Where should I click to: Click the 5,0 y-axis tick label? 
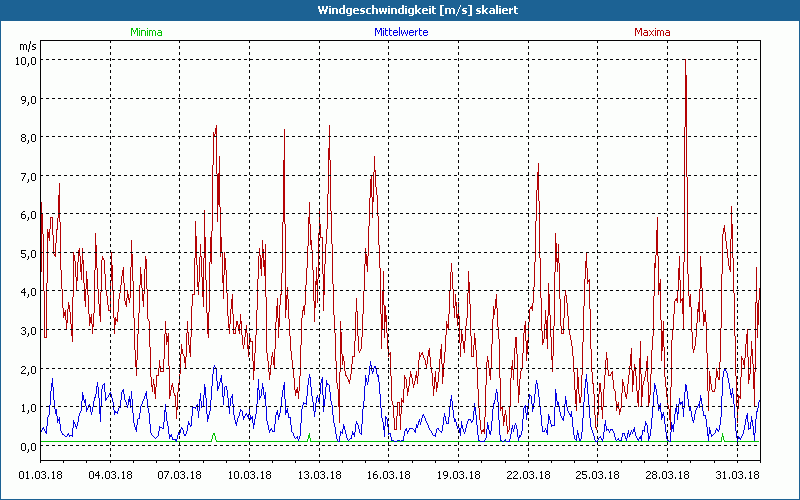pyautogui.click(x=28, y=253)
